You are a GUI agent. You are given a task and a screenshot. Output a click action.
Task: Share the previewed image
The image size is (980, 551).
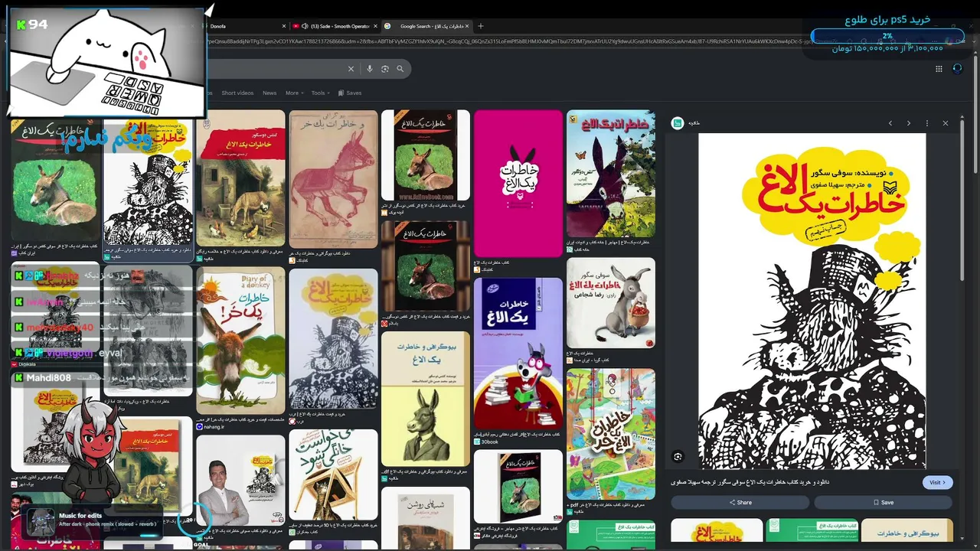tap(740, 503)
